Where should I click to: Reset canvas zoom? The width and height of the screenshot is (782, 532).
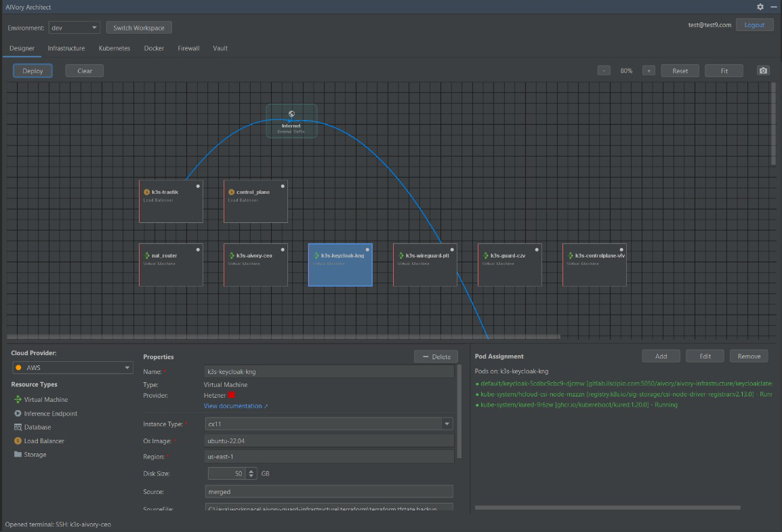[680, 70]
